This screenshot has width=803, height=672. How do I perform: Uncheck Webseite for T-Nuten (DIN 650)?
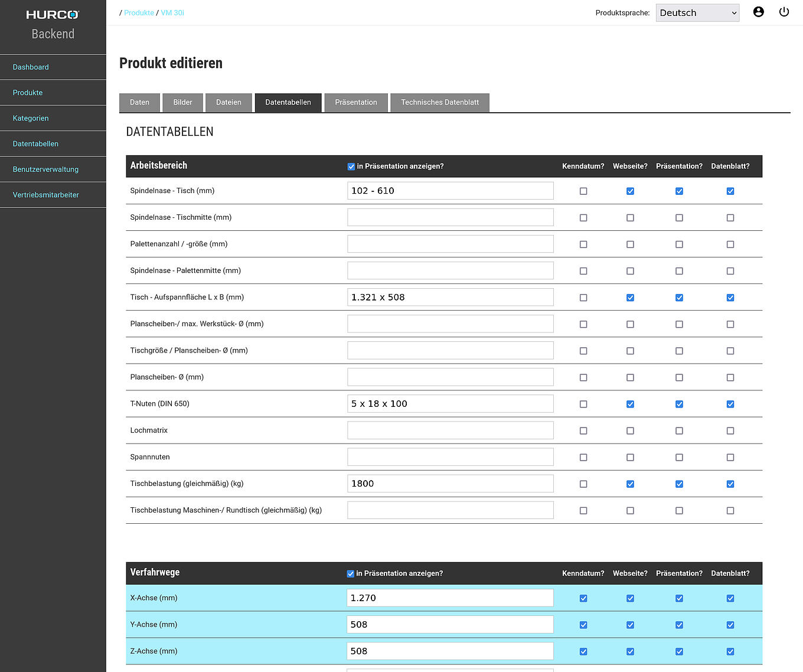pos(630,404)
